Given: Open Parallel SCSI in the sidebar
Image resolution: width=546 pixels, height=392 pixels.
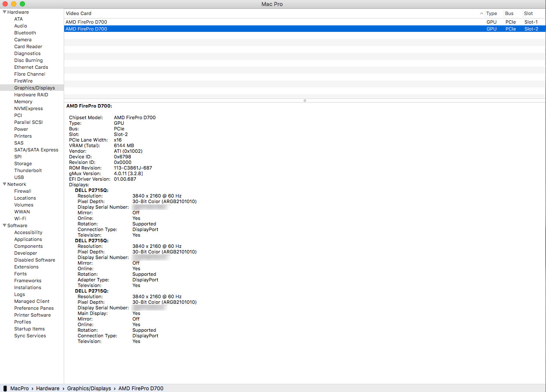Looking at the screenshot, I should (28, 122).
